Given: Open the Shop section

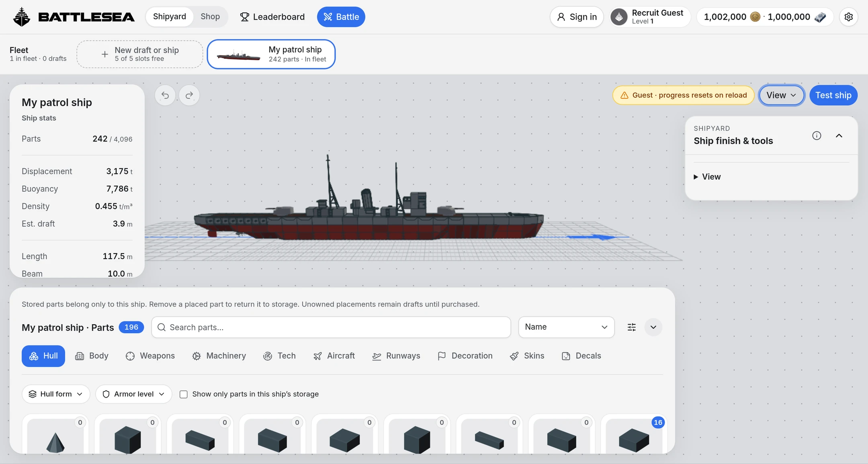Looking at the screenshot, I should tap(210, 17).
